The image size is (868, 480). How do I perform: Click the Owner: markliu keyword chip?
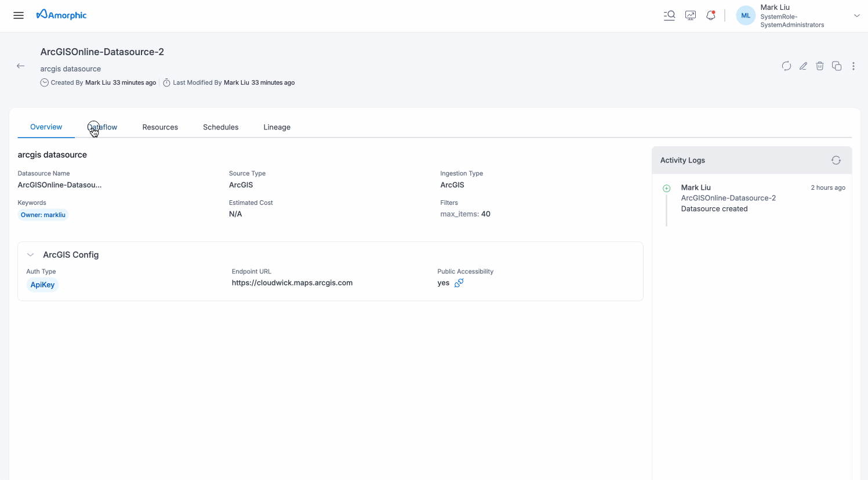pyautogui.click(x=43, y=215)
